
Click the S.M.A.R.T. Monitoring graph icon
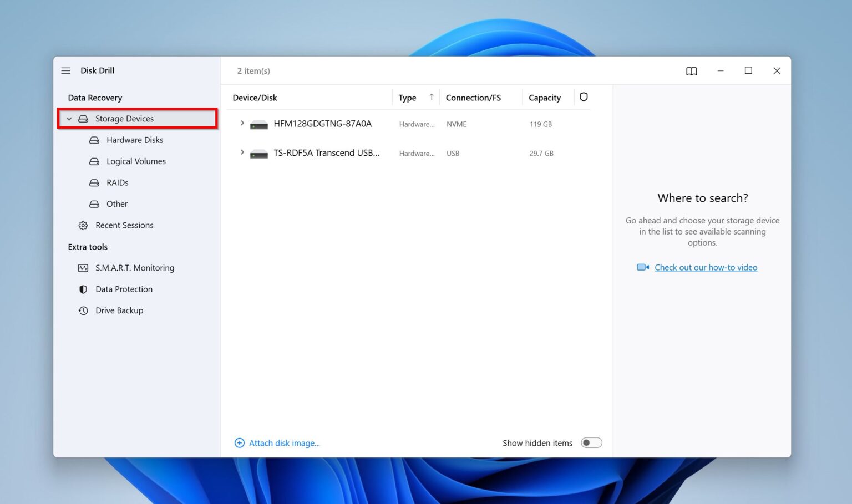pyautogui.click(x=83, y=268)
